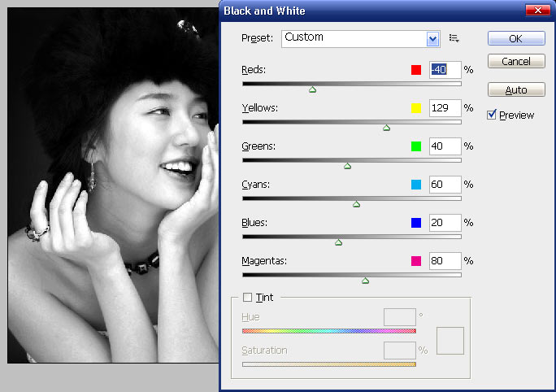The width and height of the screenshot is (556, 392).
Task: Click the Preset label
Action: pos(257,38)
